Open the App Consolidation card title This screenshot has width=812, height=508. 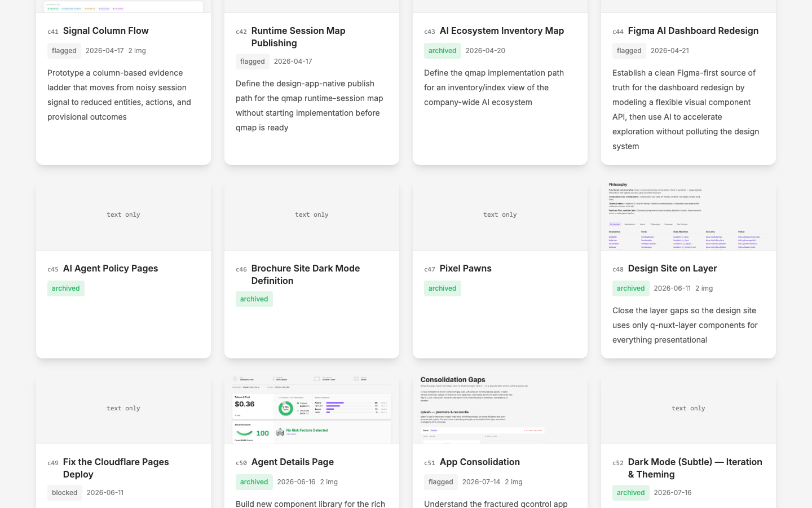(x=480, y=462)
